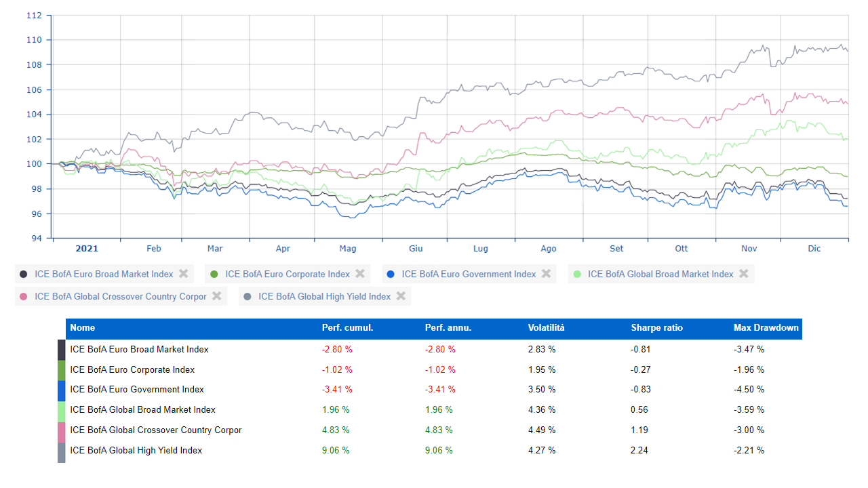Click the Mag month label on axis

click(348, 249)
